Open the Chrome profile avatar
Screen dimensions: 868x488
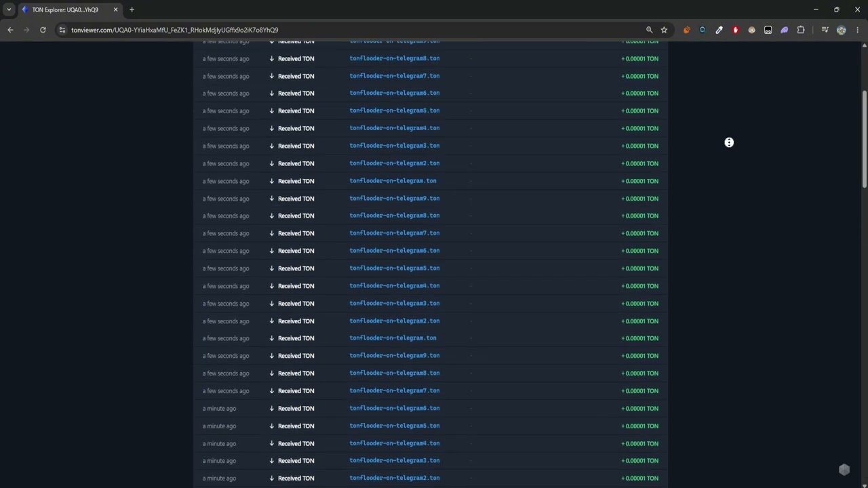click(x=842, y=30)
